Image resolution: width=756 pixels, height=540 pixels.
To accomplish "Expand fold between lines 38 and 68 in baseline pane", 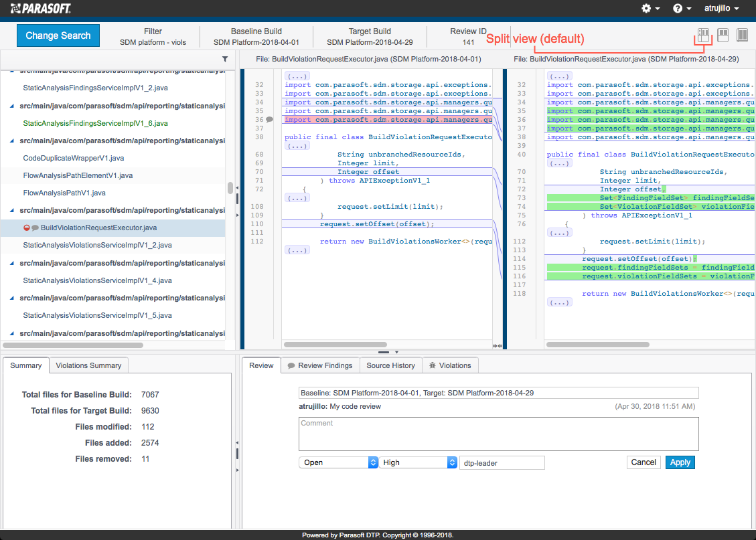I will [297, 146].
